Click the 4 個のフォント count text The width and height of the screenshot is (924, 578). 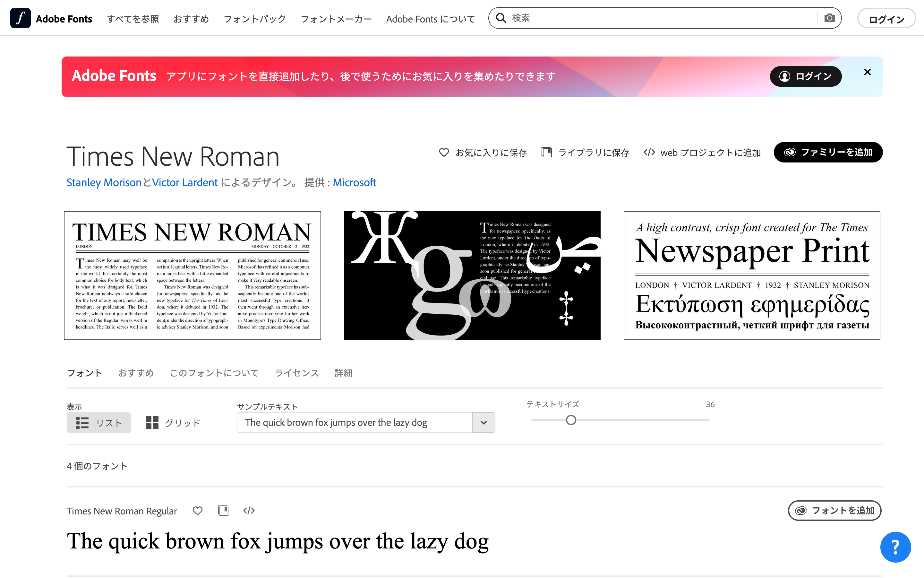(97, 466)
